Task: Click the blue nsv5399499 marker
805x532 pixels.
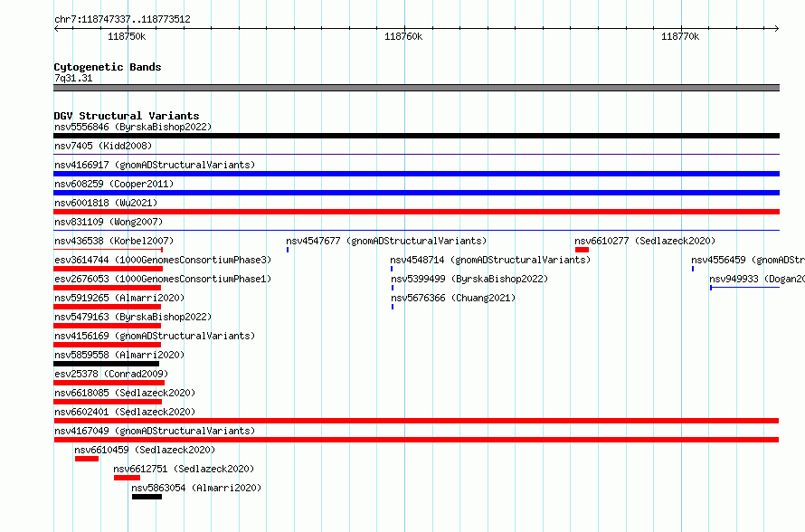Action: point(393,288)
